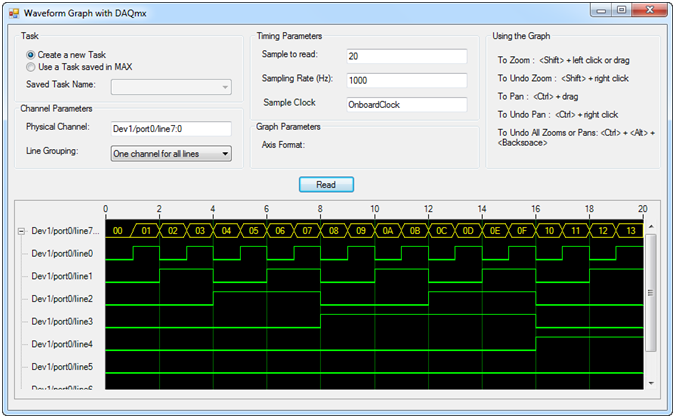
Task: Click the Physical Channel input field
Action: (x=171, y=129)
